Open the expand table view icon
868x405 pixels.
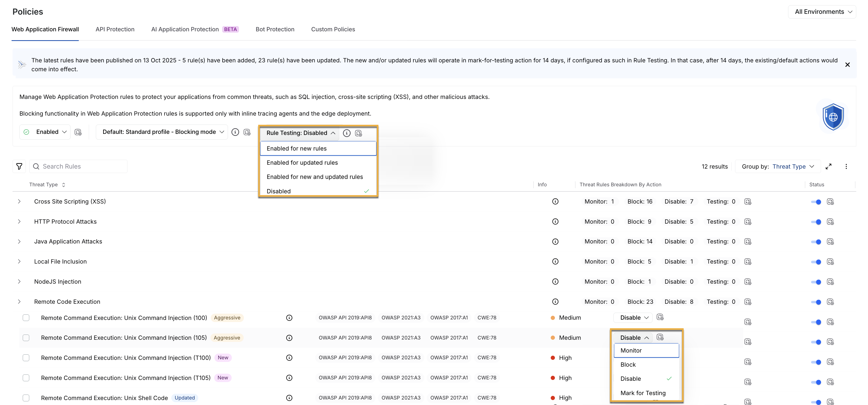click(x=829, y=166)
